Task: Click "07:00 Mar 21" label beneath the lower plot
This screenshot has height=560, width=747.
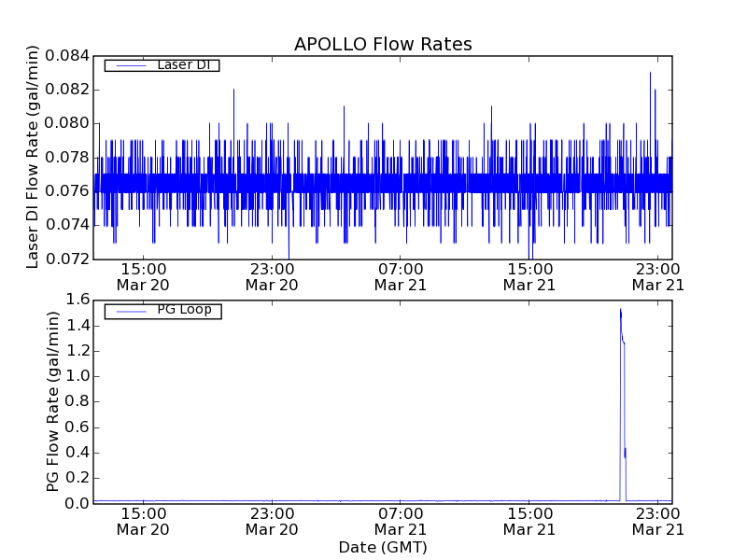Action: pos(401,521)
